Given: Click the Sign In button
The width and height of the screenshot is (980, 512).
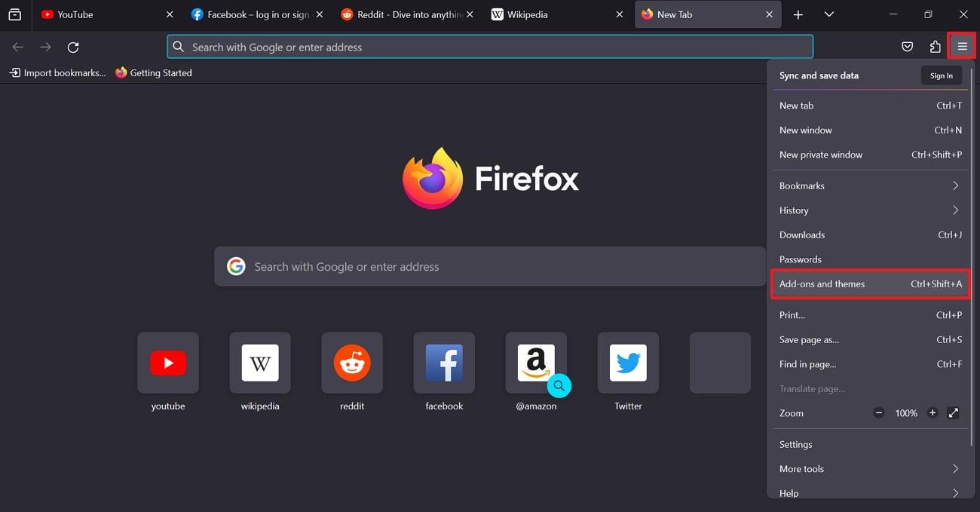Looking at the screenshot, I should pos(941,75).
